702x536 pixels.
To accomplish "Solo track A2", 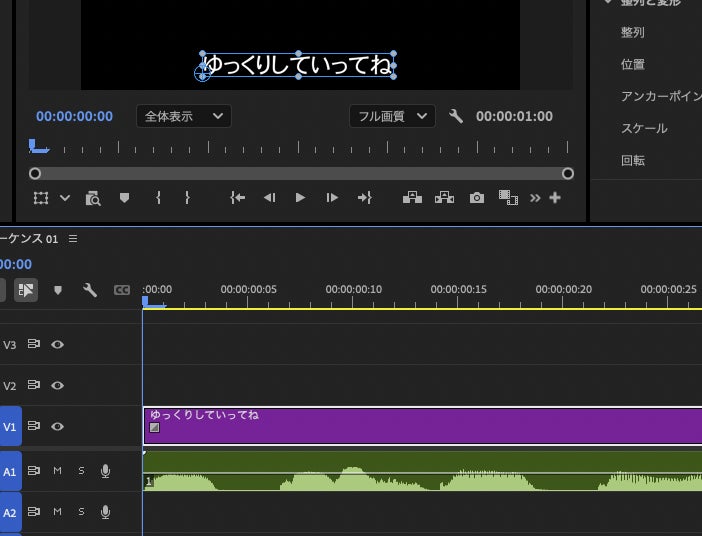I will (x=81, y=511).
